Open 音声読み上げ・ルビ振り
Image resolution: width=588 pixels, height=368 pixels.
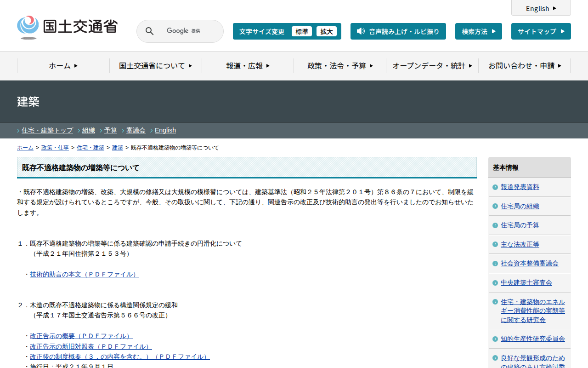click(x=398, y=31)
